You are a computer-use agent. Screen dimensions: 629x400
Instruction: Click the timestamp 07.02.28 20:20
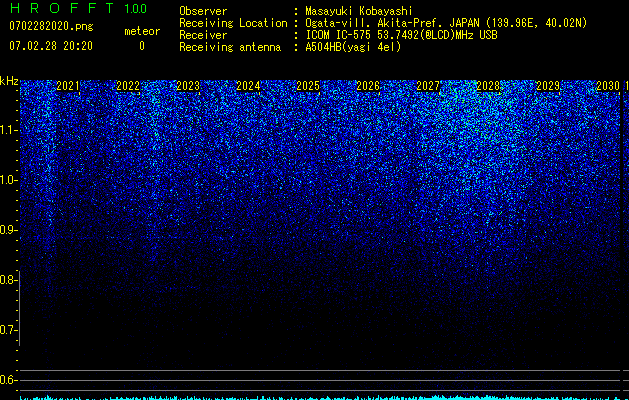point(51,46)
